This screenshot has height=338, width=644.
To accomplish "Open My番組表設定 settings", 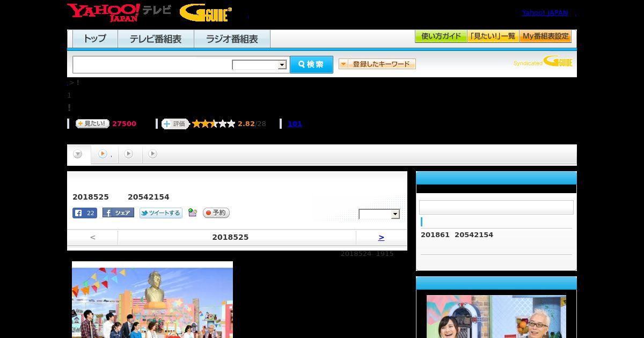I will click(545, 36).
